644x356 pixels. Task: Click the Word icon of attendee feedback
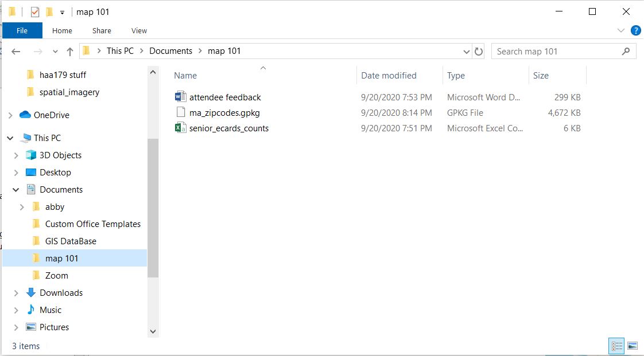(180, 97)
